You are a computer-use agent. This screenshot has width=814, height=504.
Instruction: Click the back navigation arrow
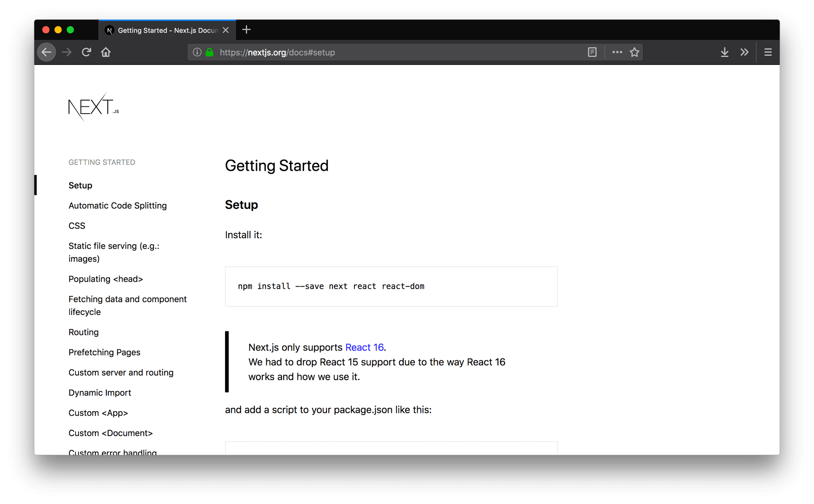pos(47,52)
